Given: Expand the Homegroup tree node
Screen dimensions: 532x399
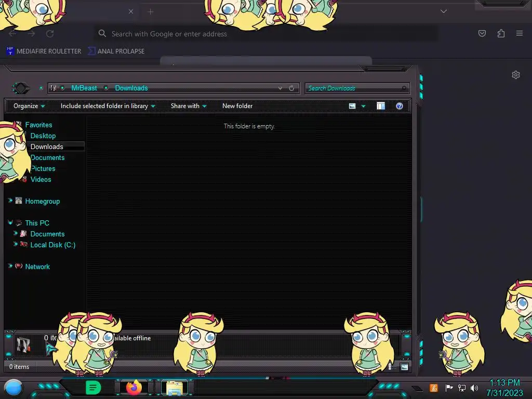Looking at the screenshot, I should pos(10,201).
